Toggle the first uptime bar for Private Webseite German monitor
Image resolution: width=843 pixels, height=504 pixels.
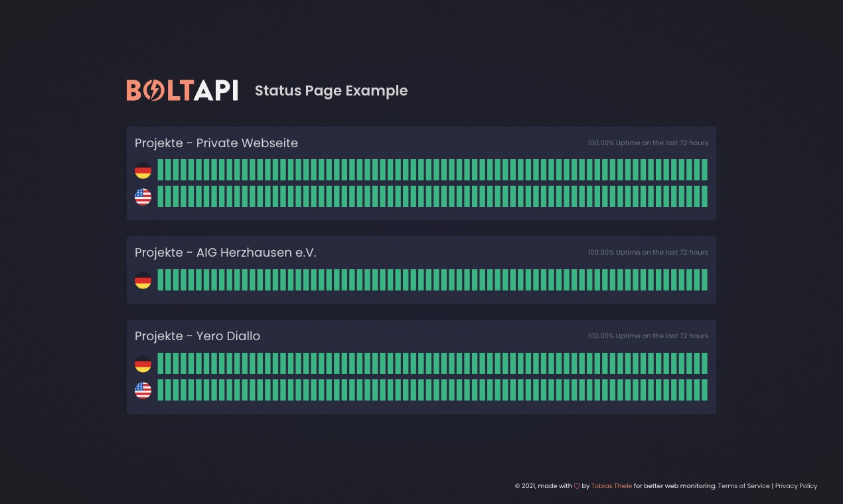pyautogui.click(x=160, y=170)
